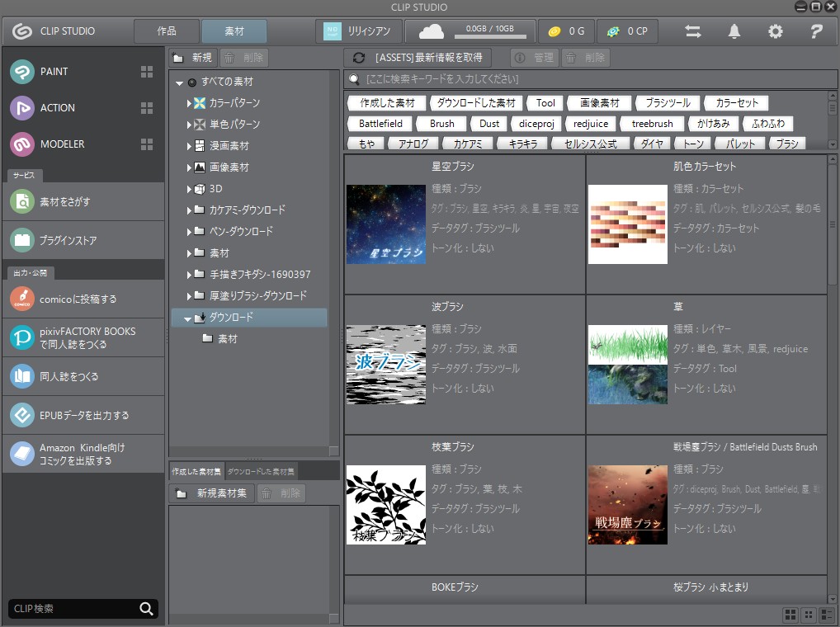The width and height of the screenshot is (840, 627).
Task: Switch to the 作品 tab
Action: (x=167, y=31)
